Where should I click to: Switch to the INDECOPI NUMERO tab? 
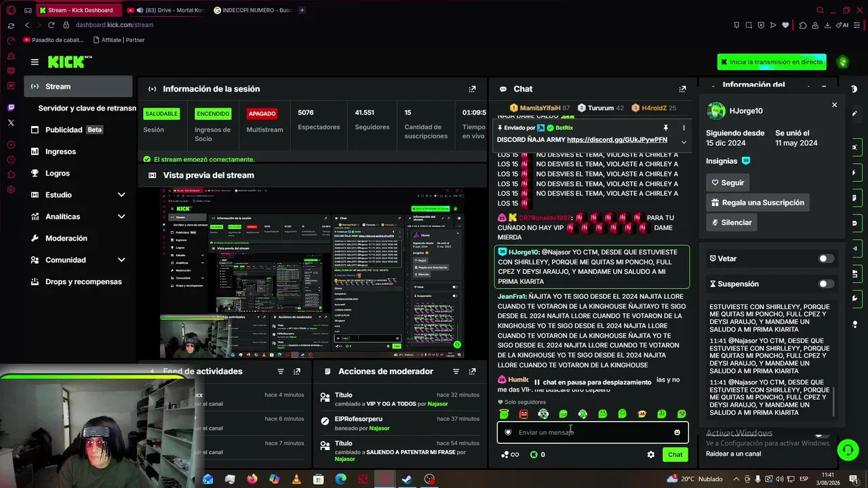252,10
